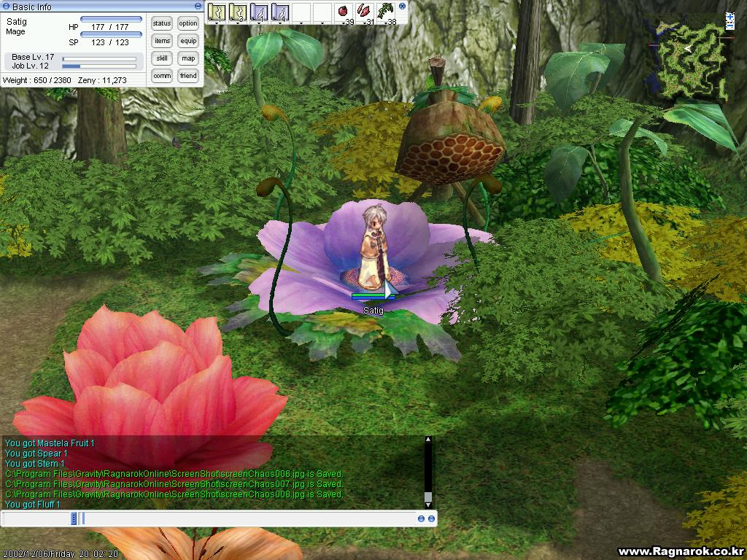This screenshot has width=747, height=560.
Task: Open the items inventory
Action: tap(162, 41)
